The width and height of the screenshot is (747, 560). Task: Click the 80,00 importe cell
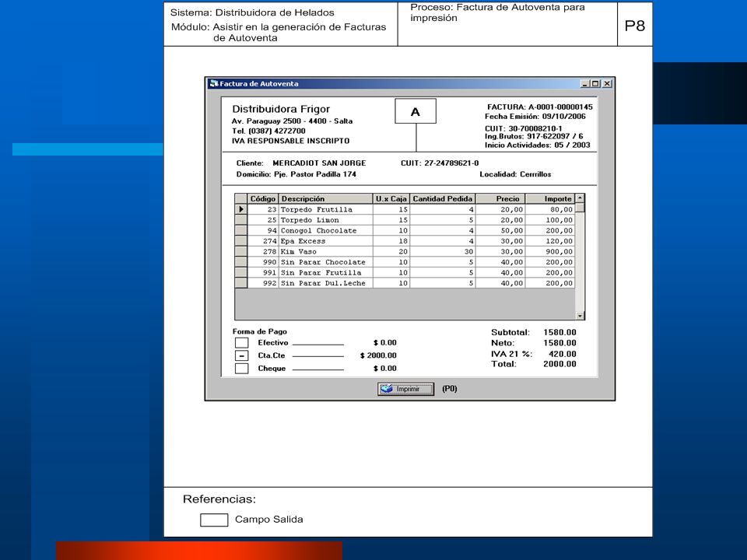(550, 209)
